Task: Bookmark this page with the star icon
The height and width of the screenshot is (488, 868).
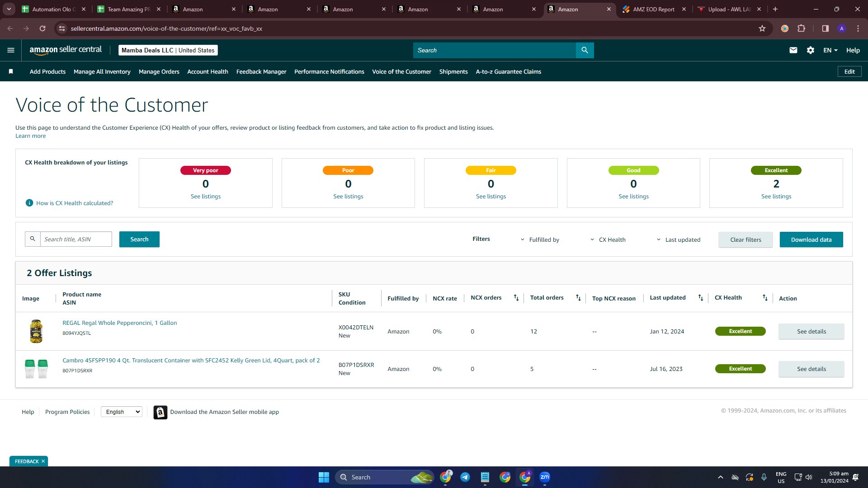Action: click(762, 28)
